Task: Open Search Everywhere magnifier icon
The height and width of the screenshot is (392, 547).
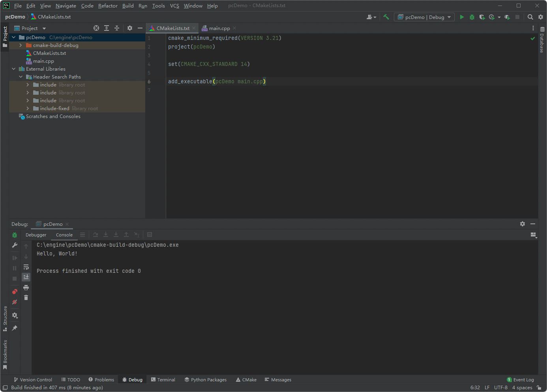Action: (530, 17)
